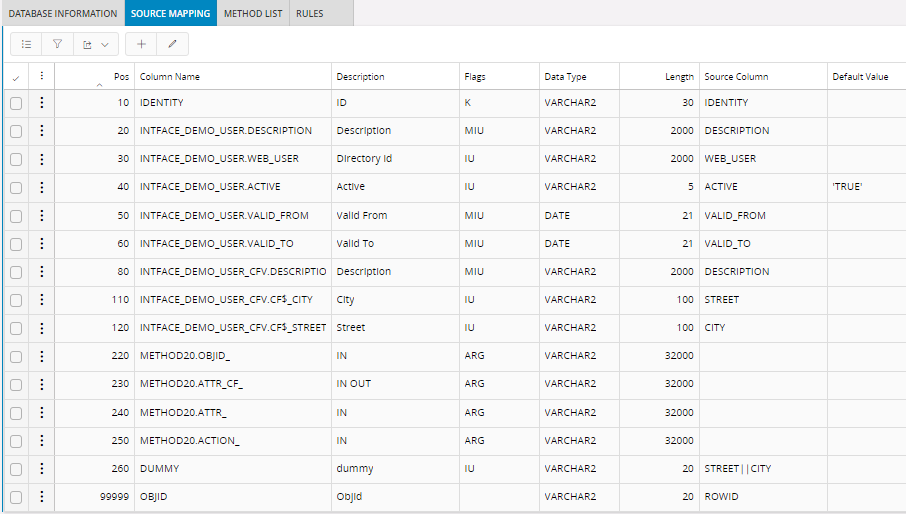The image size is (906, 514).
Task: Open three-dot menu for OBJID row
Action: point(41,496)
